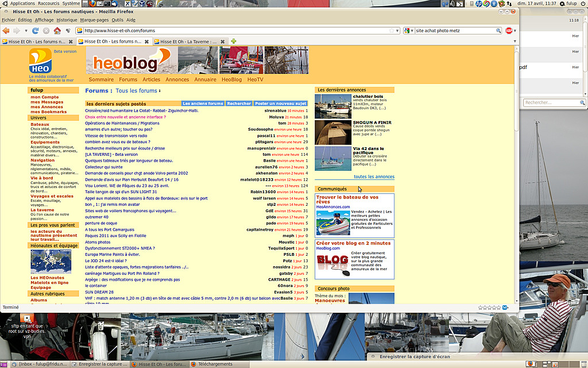Open the URL bar history dropdown
The width and height of the screenshot is (588, 368).
tap(397, 31)
